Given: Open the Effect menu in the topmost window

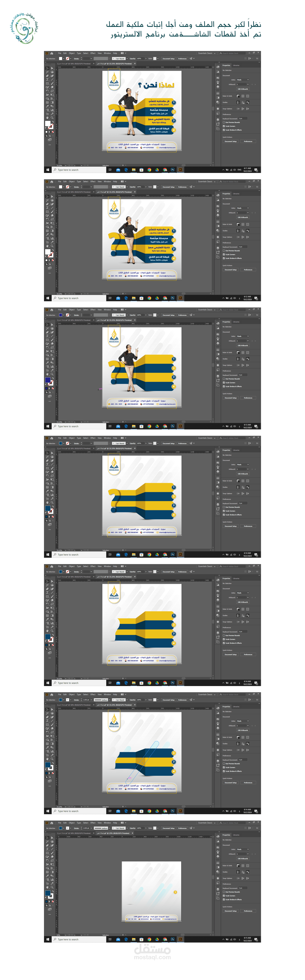Looking at the screenshot, I should (x=93, y=53).
